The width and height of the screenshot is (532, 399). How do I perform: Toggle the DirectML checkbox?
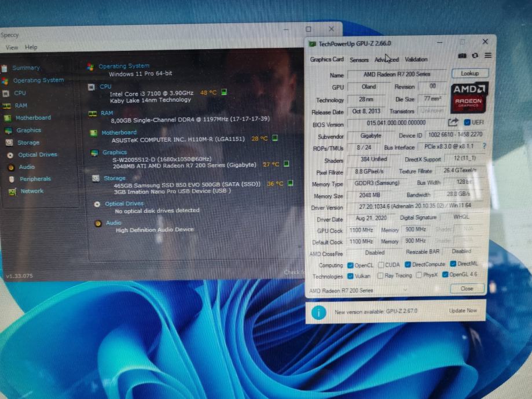(453, 264)
